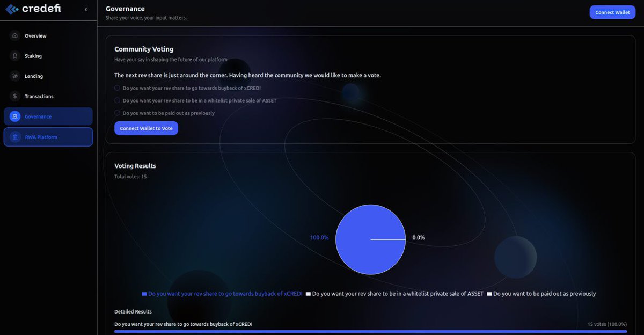Click the blue pie chart

point(370,239)
